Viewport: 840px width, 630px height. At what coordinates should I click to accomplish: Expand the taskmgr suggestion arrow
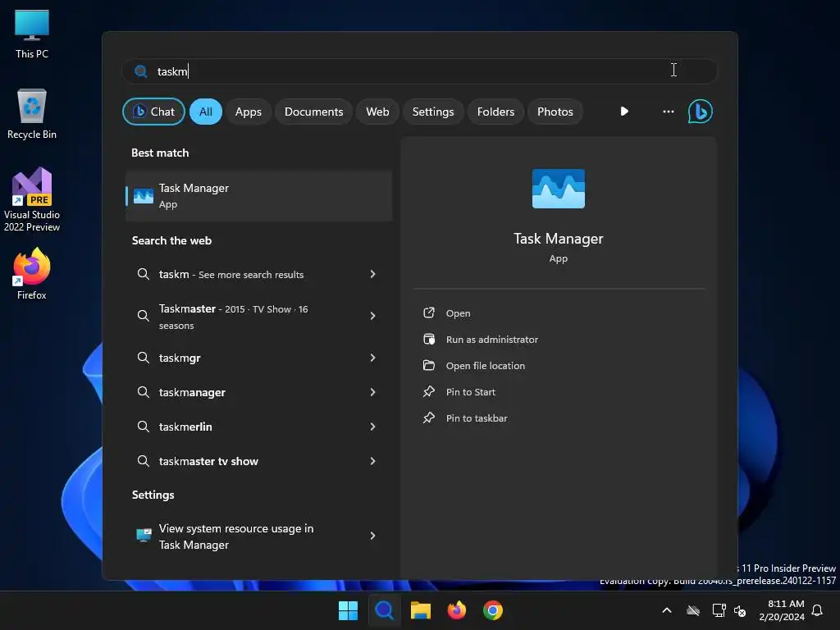[x=373, y=358]
